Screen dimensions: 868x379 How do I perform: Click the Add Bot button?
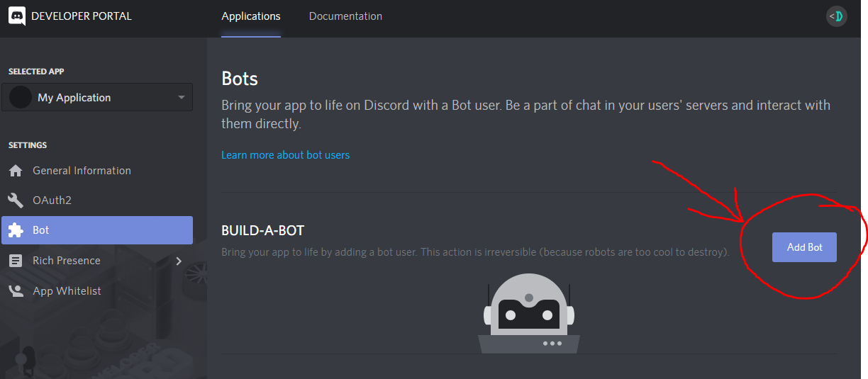[x=804, y=247]
